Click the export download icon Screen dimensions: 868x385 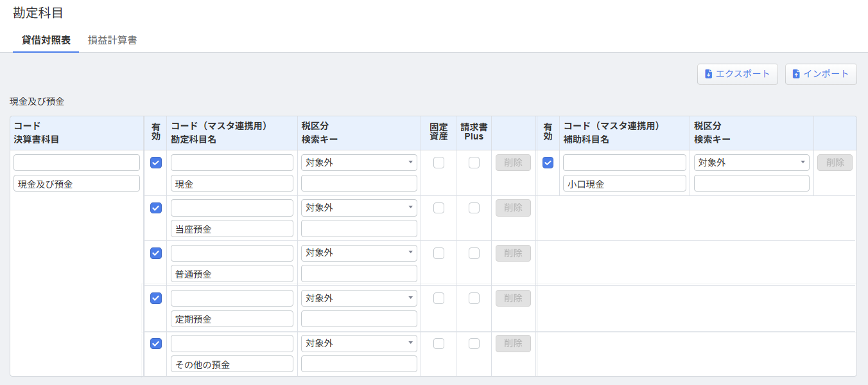[x=709, y=74]
